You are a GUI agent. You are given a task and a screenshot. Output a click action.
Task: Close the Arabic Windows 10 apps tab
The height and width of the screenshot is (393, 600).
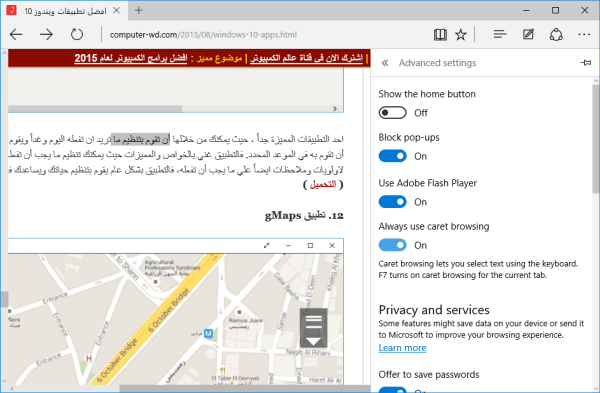[x=117, y=10]
